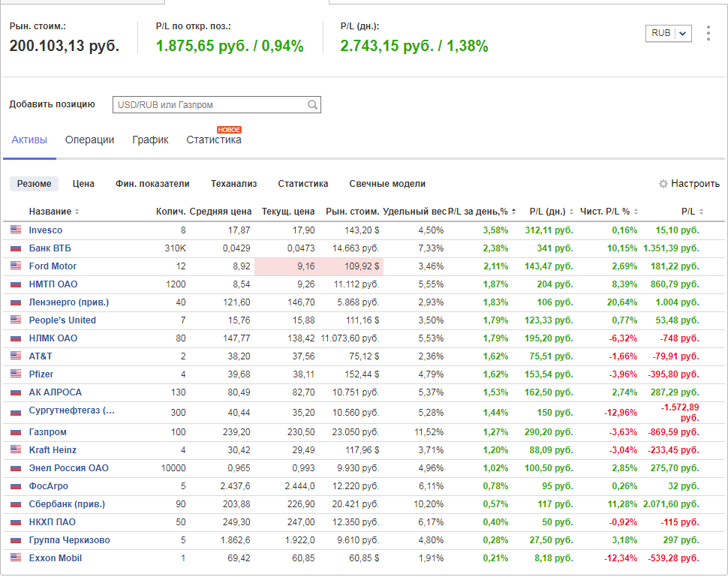Click the gear icon beside Настроить

(x=663, y=184)
